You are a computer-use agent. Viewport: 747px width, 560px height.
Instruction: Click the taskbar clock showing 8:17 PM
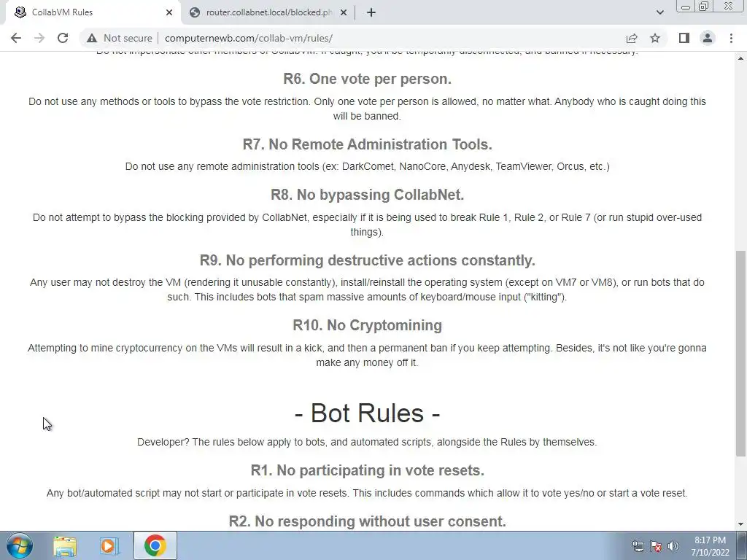point(710,546)
